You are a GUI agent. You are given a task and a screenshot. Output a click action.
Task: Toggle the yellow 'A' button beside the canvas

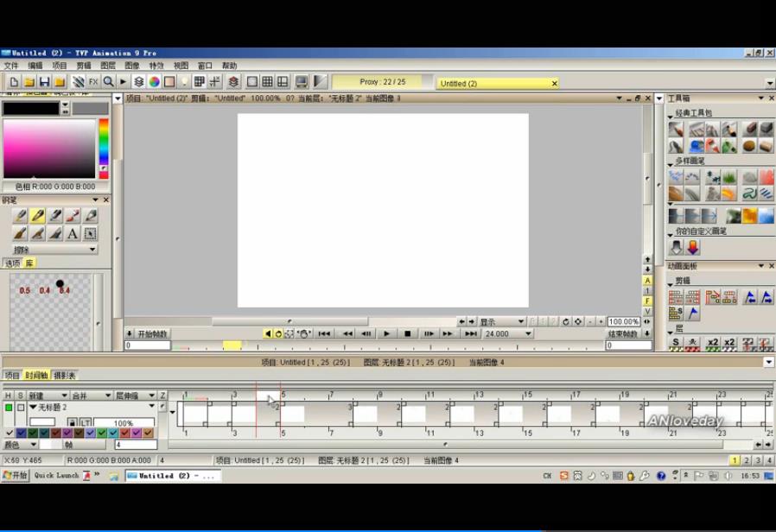pos(647,281)
